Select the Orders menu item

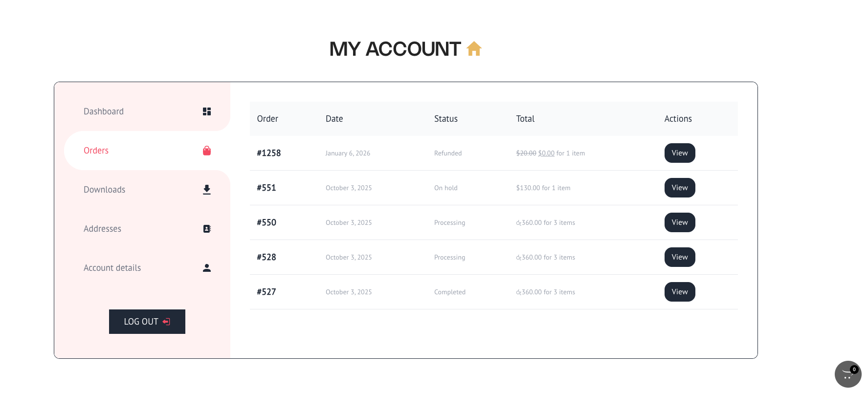[96, 151]
